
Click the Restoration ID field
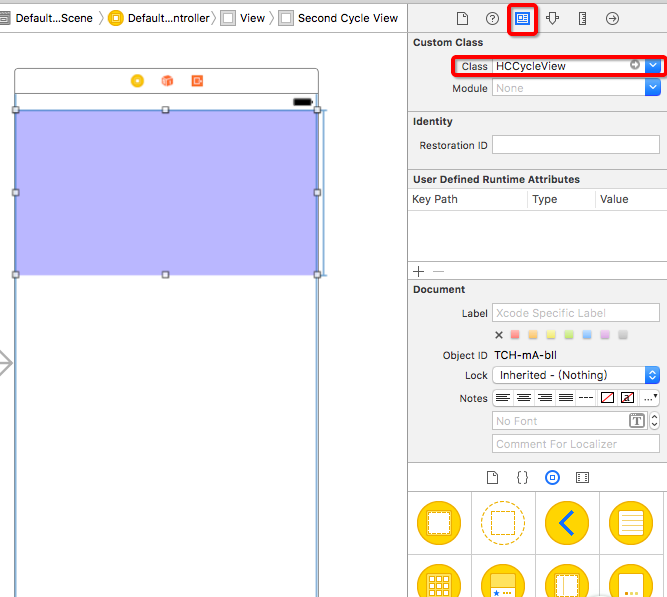(x=576, y=145)
